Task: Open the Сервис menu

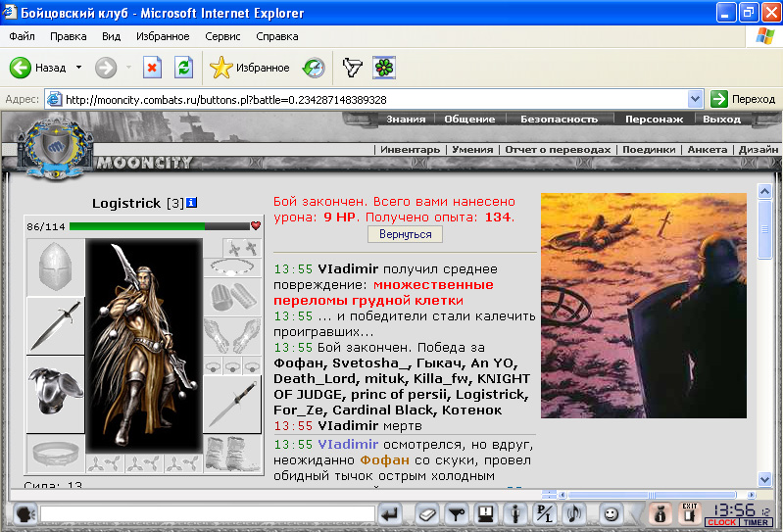Action: (x=222, y=36)
